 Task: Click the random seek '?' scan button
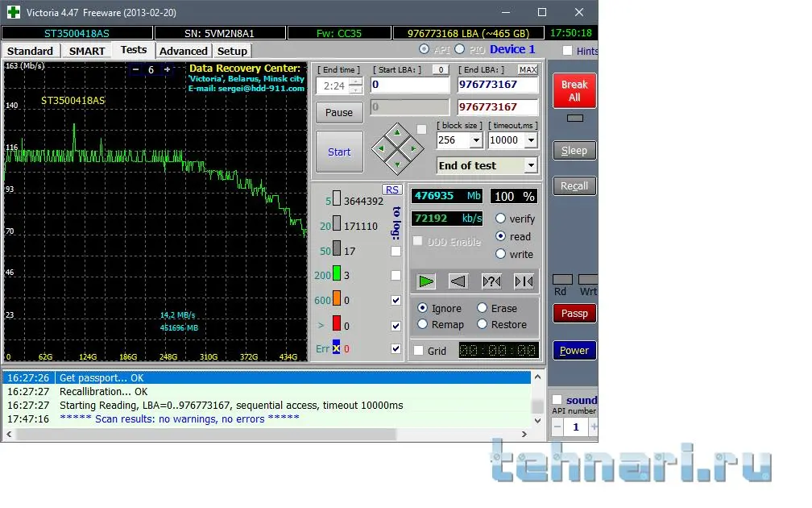(491, 281)
